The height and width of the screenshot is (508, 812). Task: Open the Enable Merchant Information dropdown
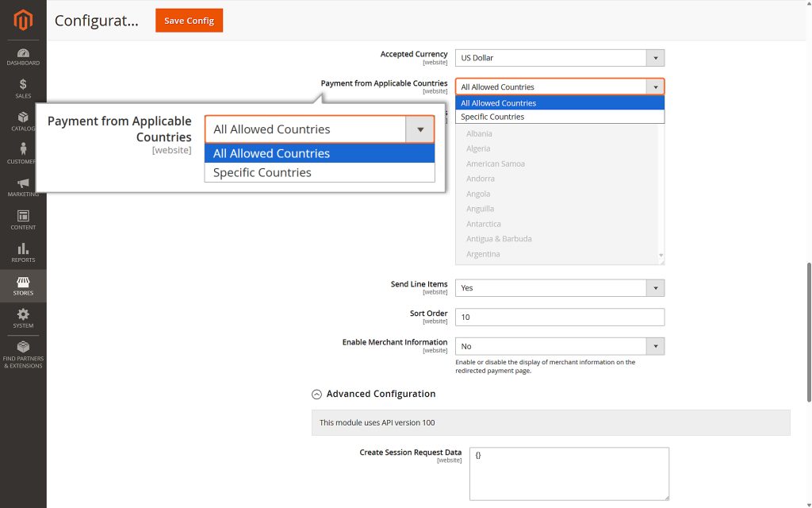[x=655, y=345]
